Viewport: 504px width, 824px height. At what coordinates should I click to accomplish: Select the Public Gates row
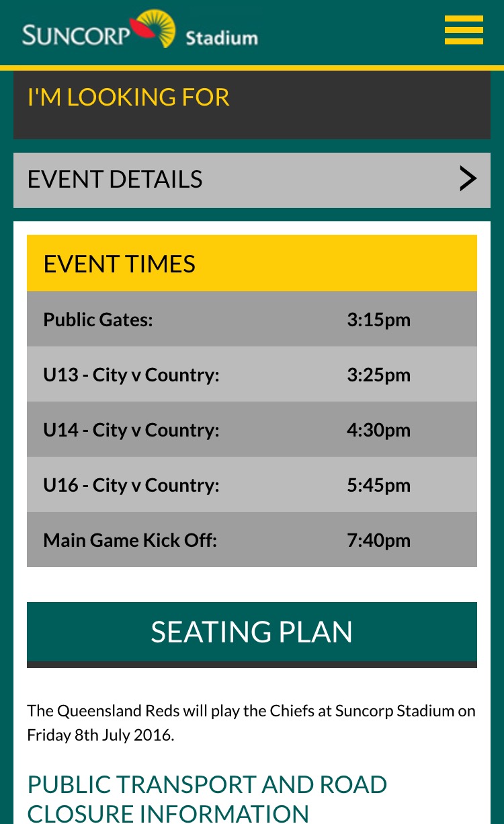pos(252,319)
